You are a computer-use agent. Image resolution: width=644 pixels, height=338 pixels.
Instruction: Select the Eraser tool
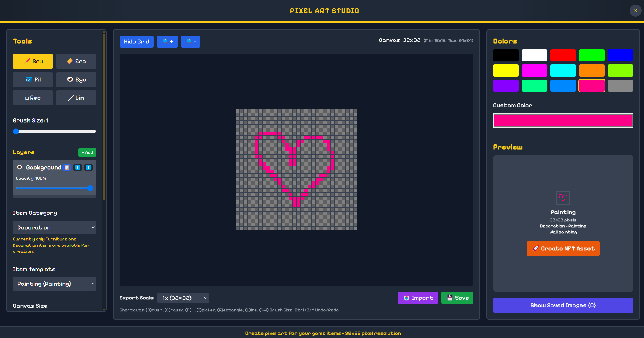76,61
